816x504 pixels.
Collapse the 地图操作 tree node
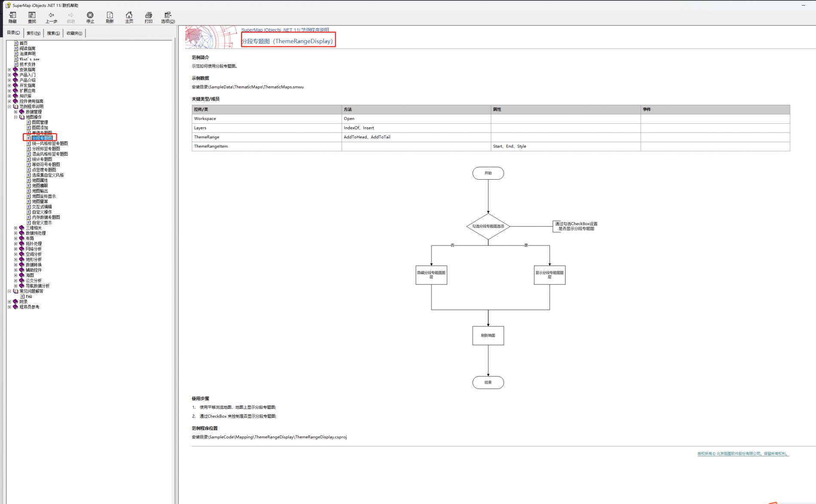[16, 117]
